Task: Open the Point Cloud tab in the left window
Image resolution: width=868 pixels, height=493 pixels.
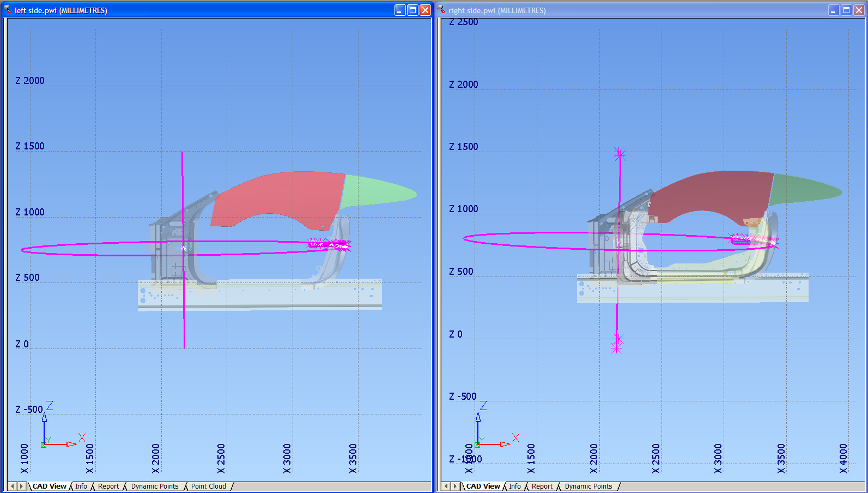Action: (208, 486)
